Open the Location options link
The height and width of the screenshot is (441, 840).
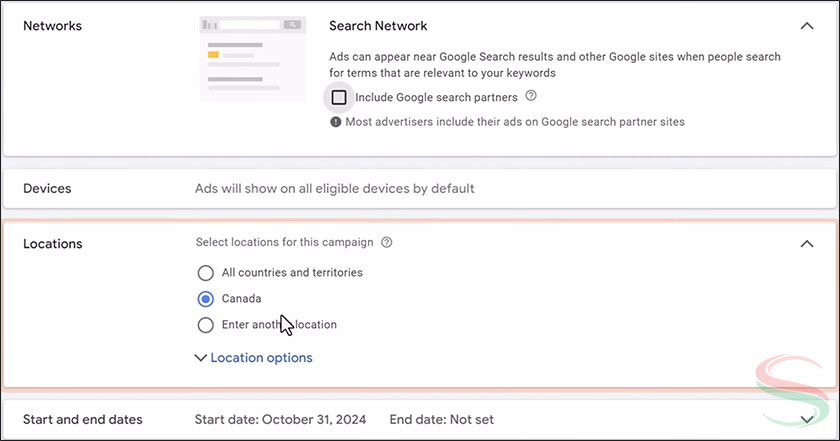(x=261, y=357)
